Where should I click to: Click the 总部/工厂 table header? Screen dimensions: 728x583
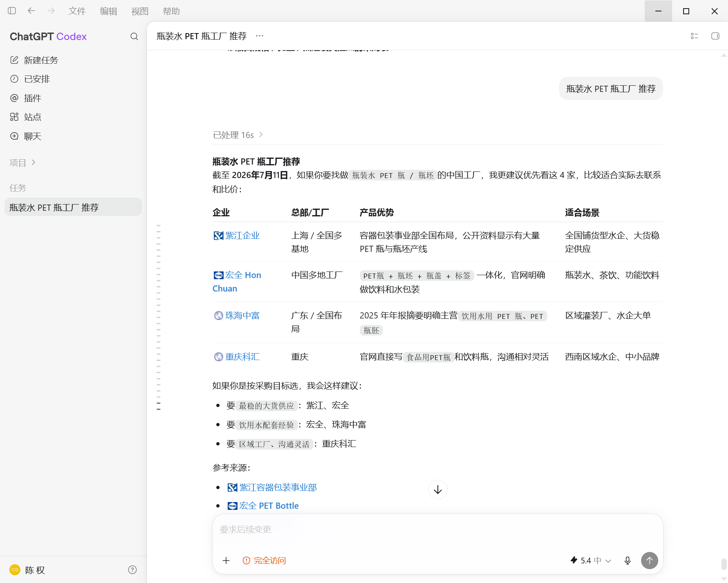[x=310, y=213]
